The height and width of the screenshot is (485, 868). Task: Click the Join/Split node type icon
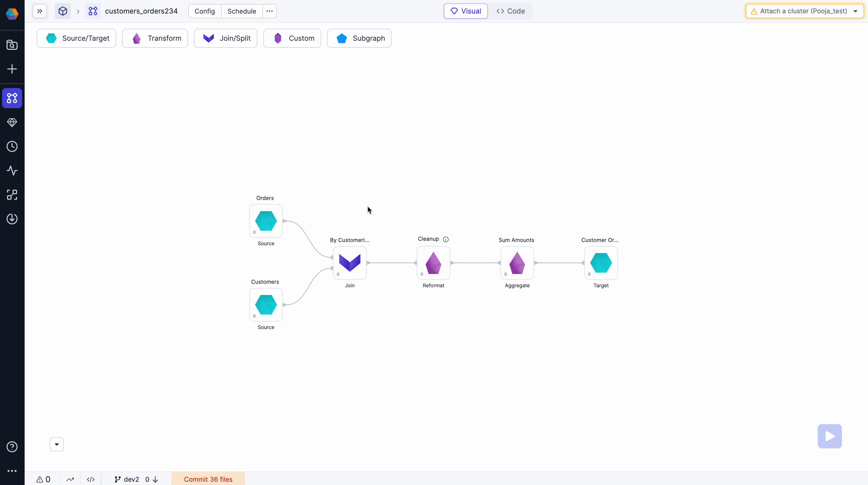point(209,37)
